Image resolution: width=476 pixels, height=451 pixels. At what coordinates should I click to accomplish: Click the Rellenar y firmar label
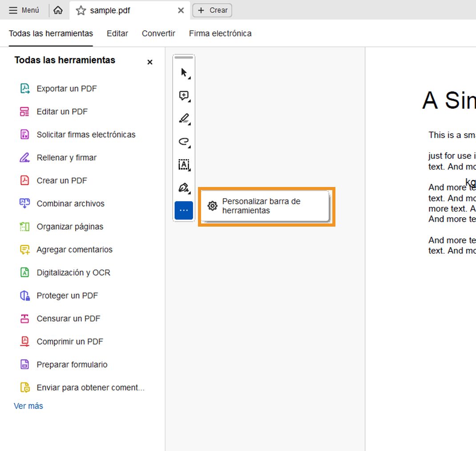coord(66,158)
